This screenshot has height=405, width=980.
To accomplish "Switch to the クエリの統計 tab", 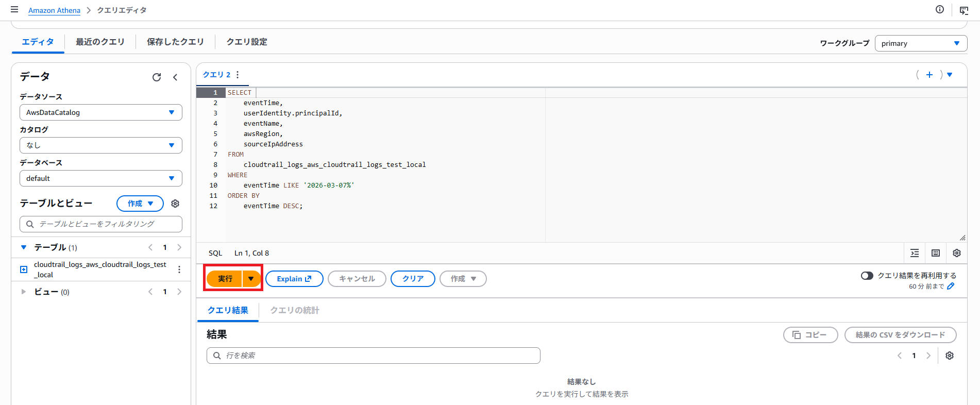I will point(295,310).
